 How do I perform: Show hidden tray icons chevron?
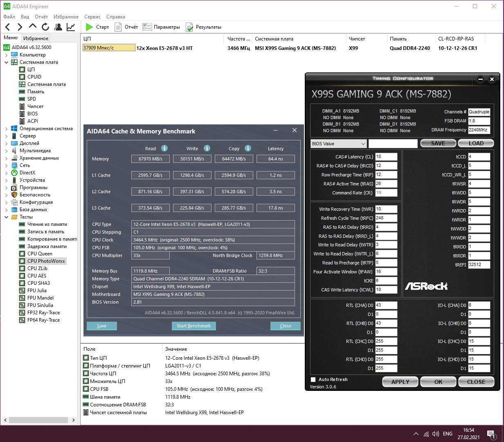[x=416, y=434]
